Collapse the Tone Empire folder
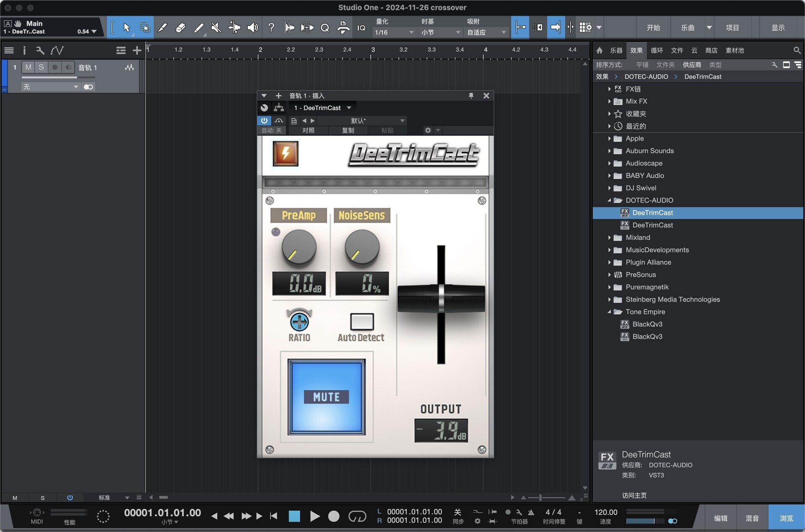The width and height of the screenshot is (805, 532). (609, 312)
